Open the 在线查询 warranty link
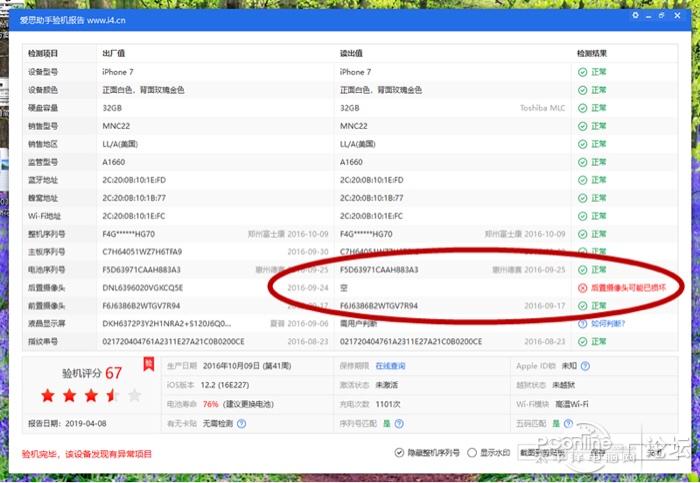Screen dimensions: 700x483 [x=390, y=366]
